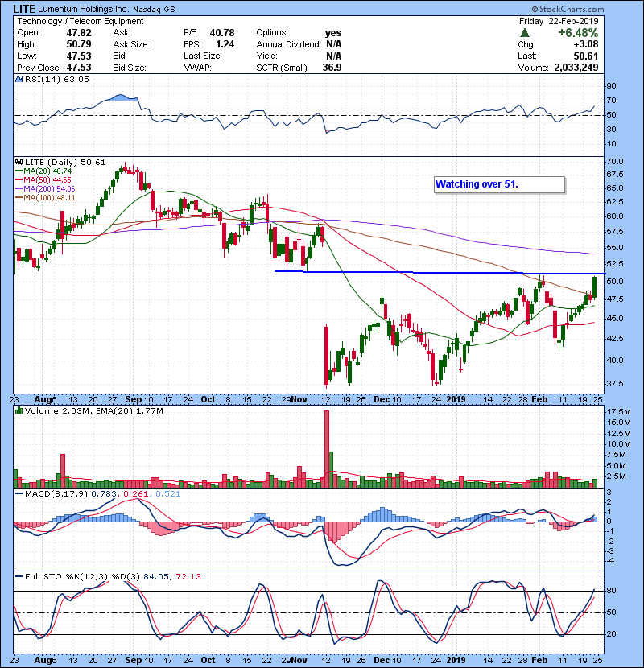Viewport: 644px width, 668px height.
Task: Click the Open price 47.82
Action: pos(79,33)
